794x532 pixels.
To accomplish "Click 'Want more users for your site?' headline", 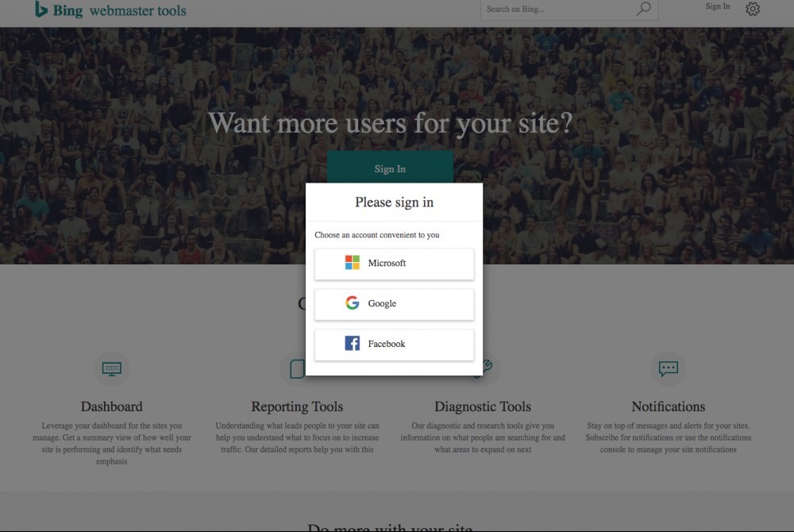I will 390,123.
